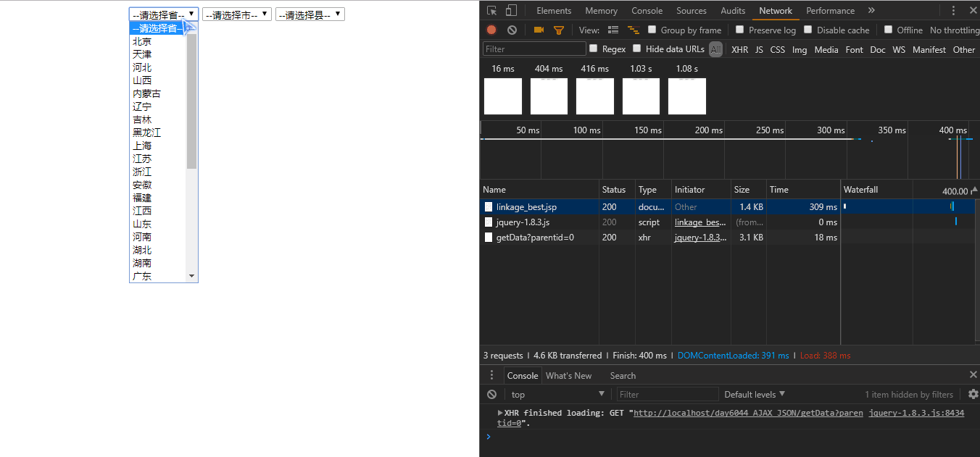Switch to large request rows view
980x457 pixels.
pos(613,30)
